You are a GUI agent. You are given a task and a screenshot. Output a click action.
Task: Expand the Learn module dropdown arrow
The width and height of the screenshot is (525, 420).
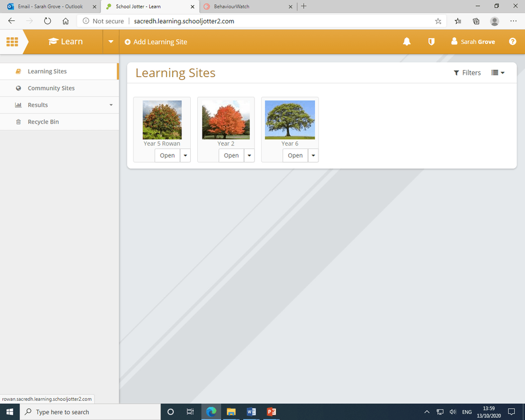(111, 41)
